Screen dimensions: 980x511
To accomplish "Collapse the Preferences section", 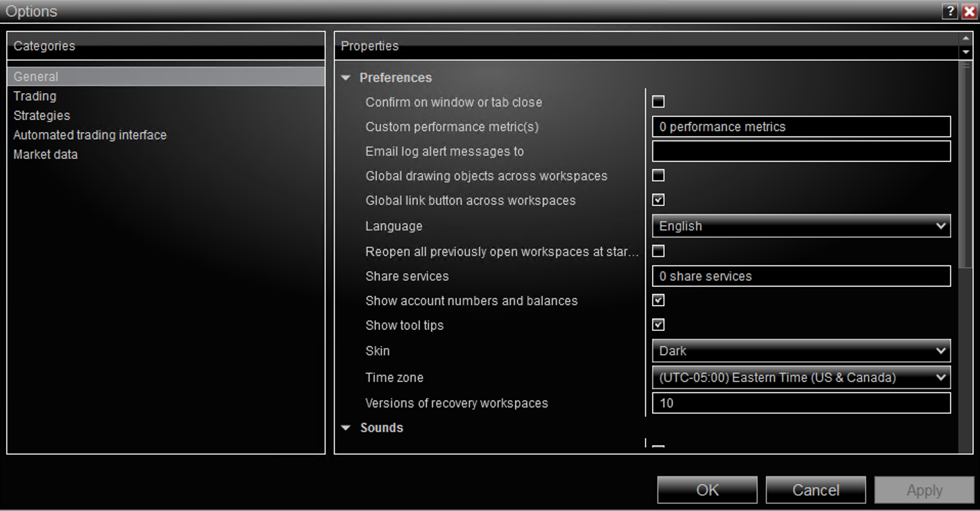I will (x=346, y=78).
